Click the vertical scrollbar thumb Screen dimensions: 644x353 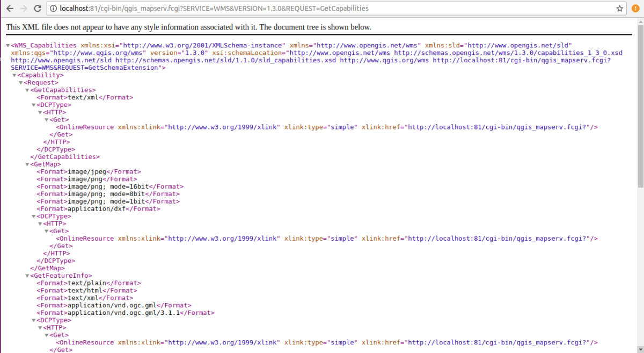point(640,107)
